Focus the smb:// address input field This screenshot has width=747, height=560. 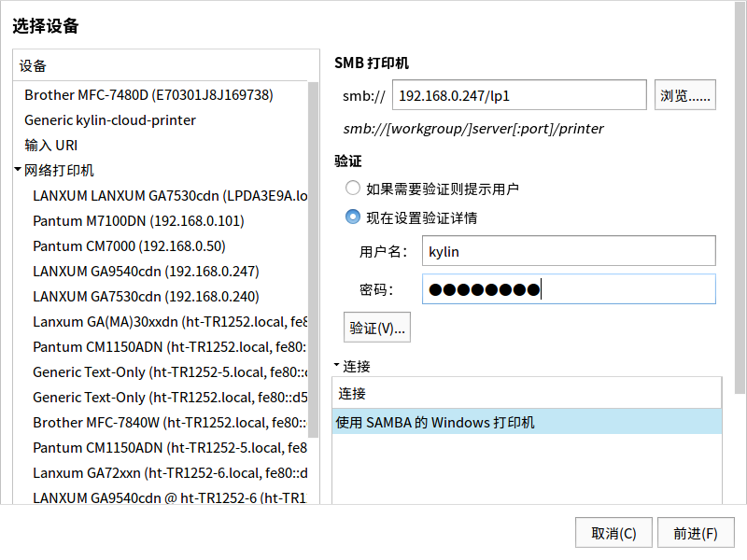(x=519, y=95)
